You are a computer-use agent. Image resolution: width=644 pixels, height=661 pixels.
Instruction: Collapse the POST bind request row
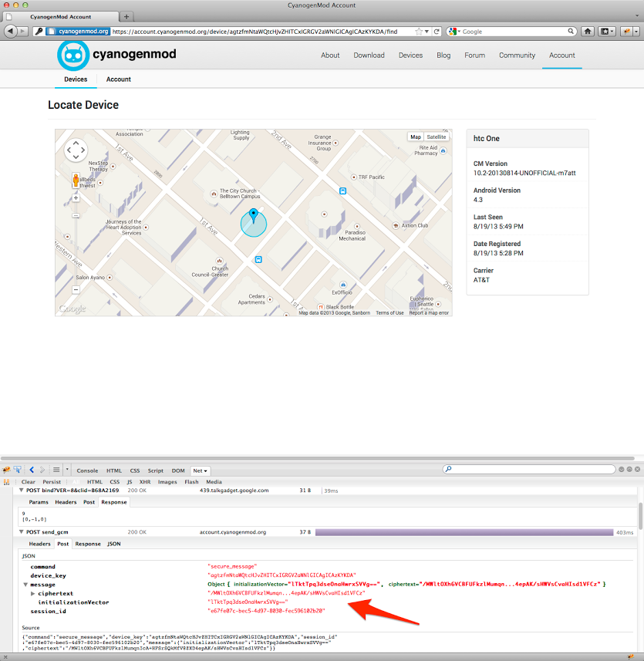pyautogui.click(x=21, y=491)
